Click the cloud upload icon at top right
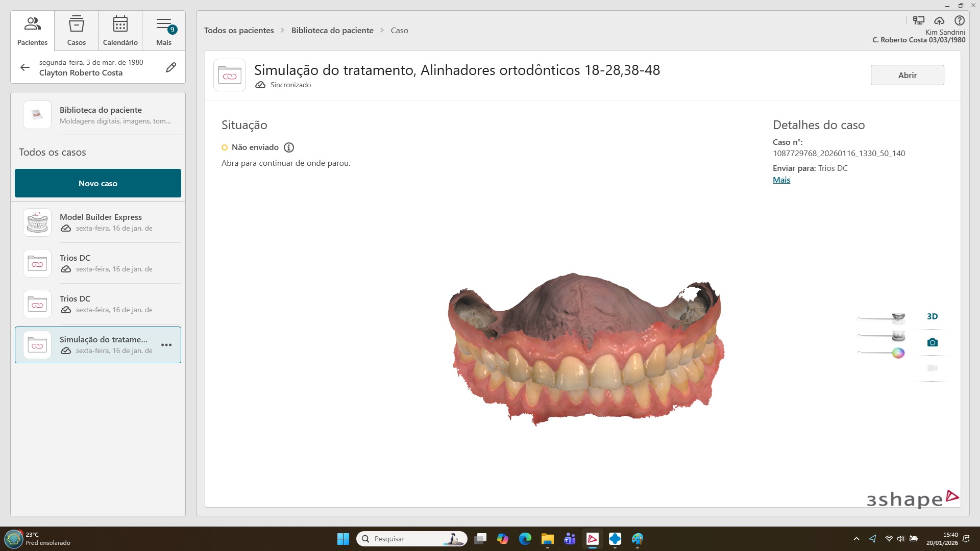The image size is (980, 551). click(x=939, y=21)
